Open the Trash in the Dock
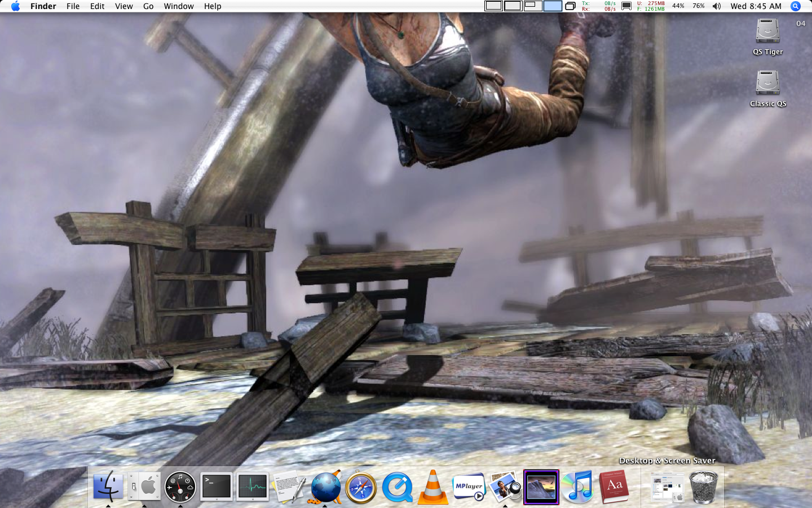This screenshot has height=508, width=812. [703, 487]
